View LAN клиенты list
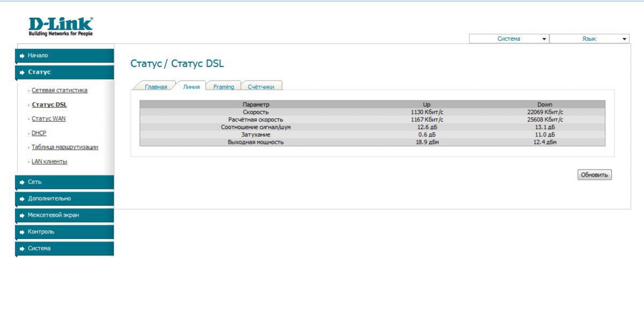644x314 pixels. click(49, 162)
